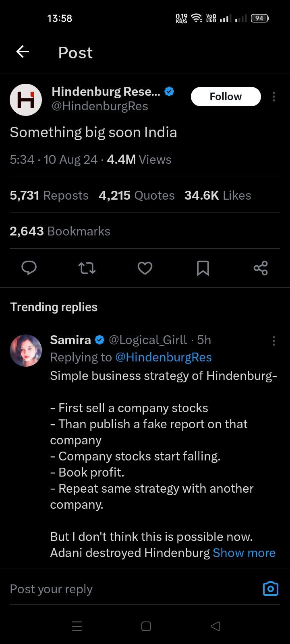290x644 pixels.
Task: Follow Hindenburg Research
Action: (x=226, y=97)
